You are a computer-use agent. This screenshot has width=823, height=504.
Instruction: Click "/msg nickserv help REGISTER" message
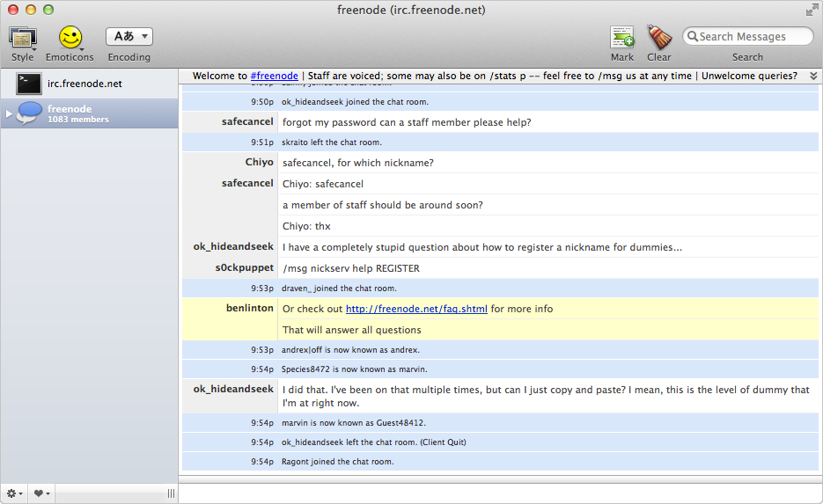[x=351, y=268]
